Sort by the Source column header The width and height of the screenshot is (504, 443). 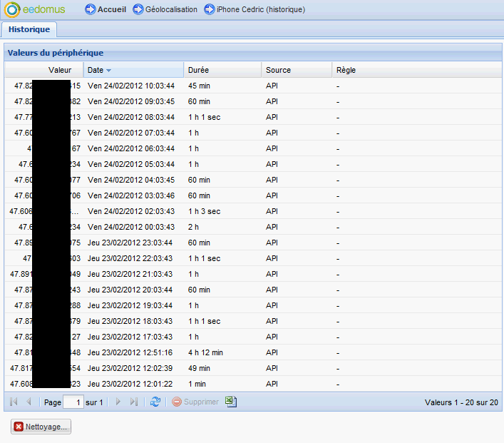[x=297, y=70]
